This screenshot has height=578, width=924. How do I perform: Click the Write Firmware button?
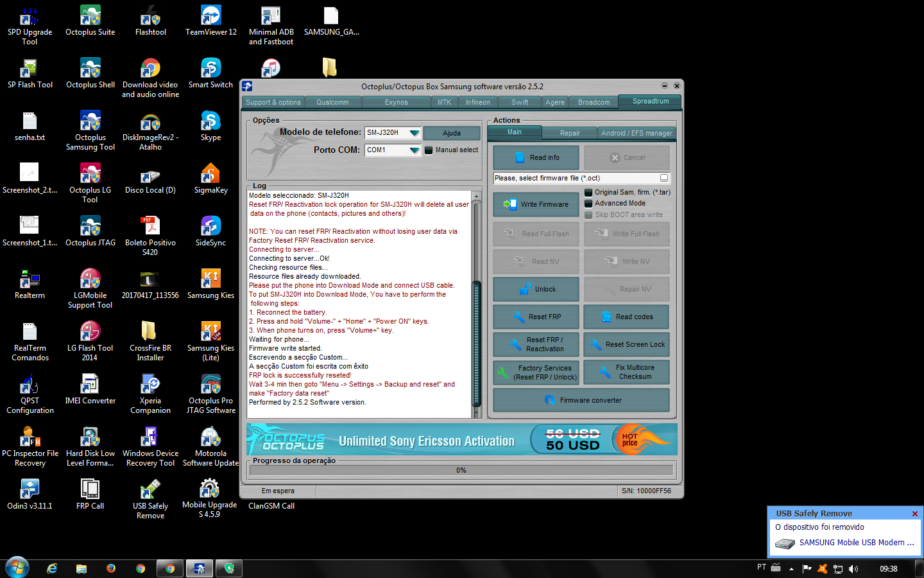click(536, 204)
